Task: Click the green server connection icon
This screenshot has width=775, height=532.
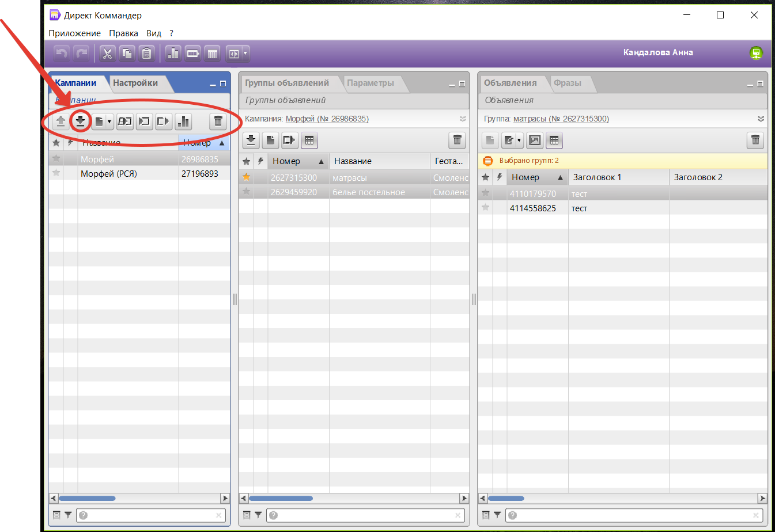Action: [756, 53]
